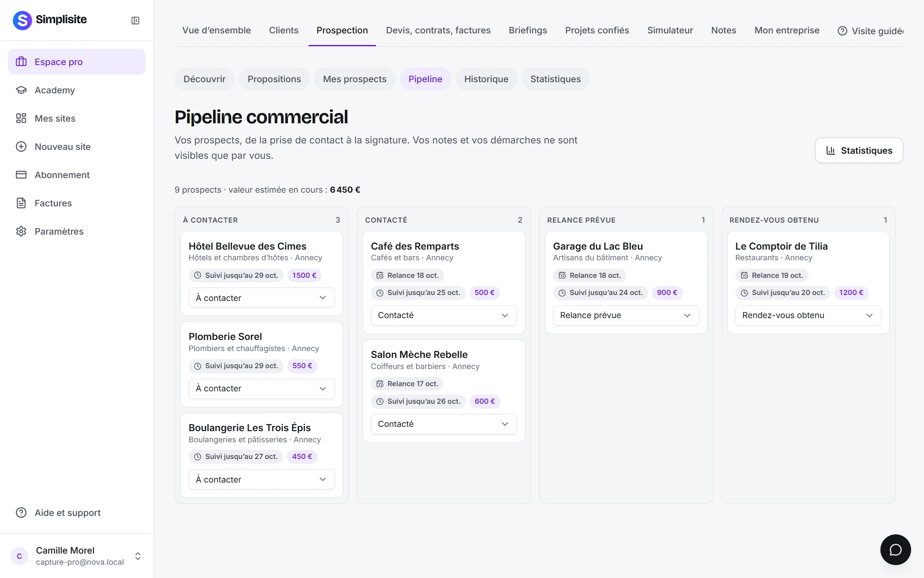
Task: Open status dropdown for Boulangerie Les Trois Épis
Action: click(x=261, y=480)
